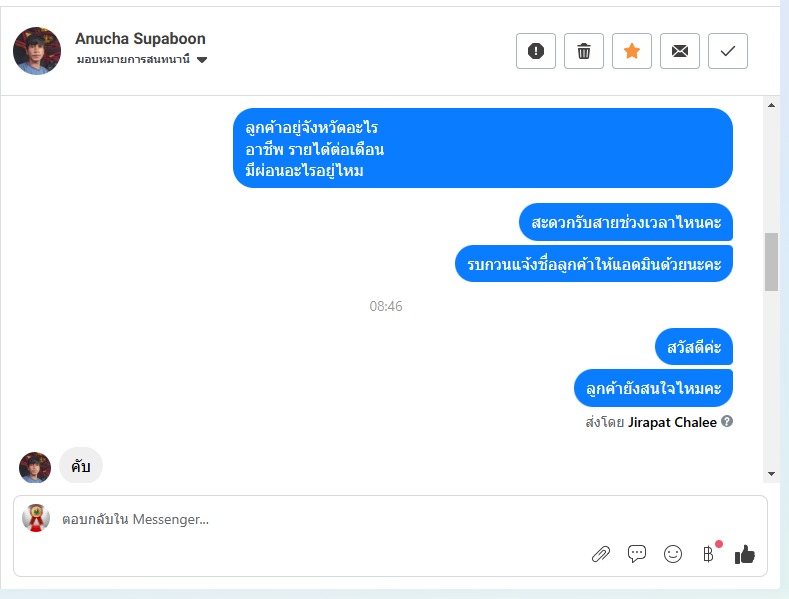Send a thumbs-up like
Image resolution: width=789 pixels, height=599 pixels.
745,554
